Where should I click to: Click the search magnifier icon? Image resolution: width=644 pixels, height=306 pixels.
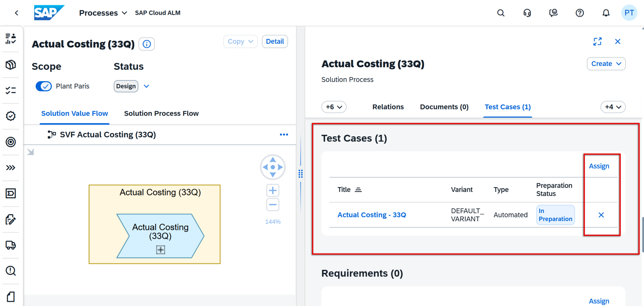tap(501, 13)
